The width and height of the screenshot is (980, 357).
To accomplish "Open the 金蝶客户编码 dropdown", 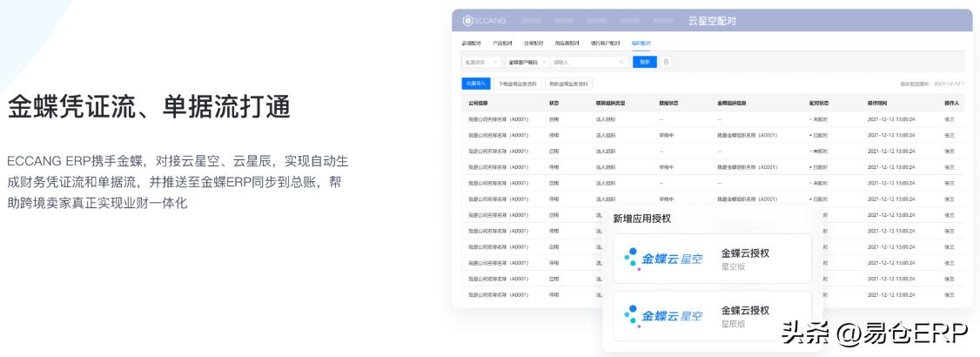I will (x=527, y=62).
